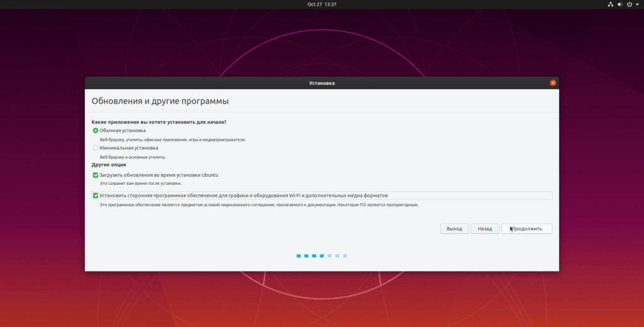
Task: Click the Продолжить button
Action: coord(526,229)
